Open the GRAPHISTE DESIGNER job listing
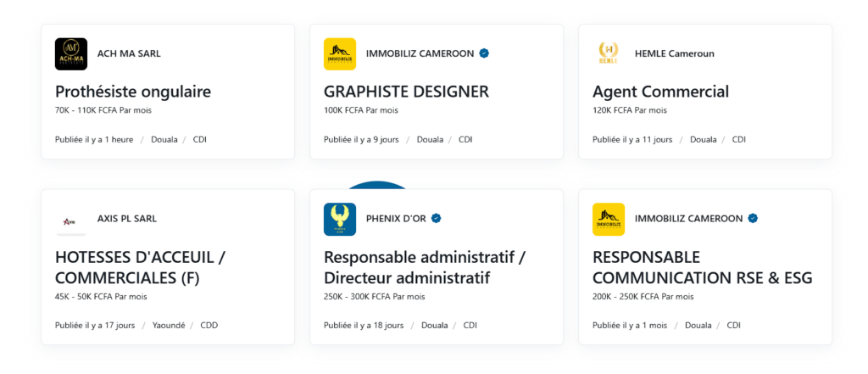Screen dimensions: 868x374 (406, 92)
